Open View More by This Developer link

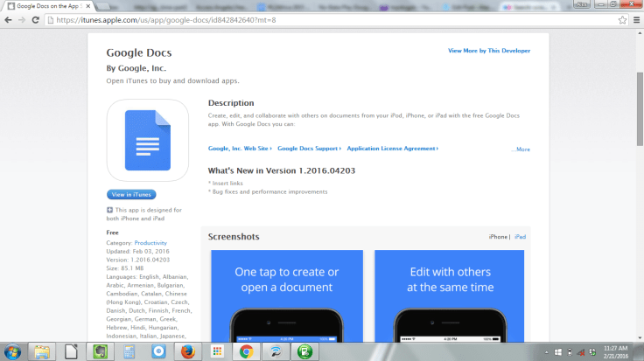click(x=489, y=51)
